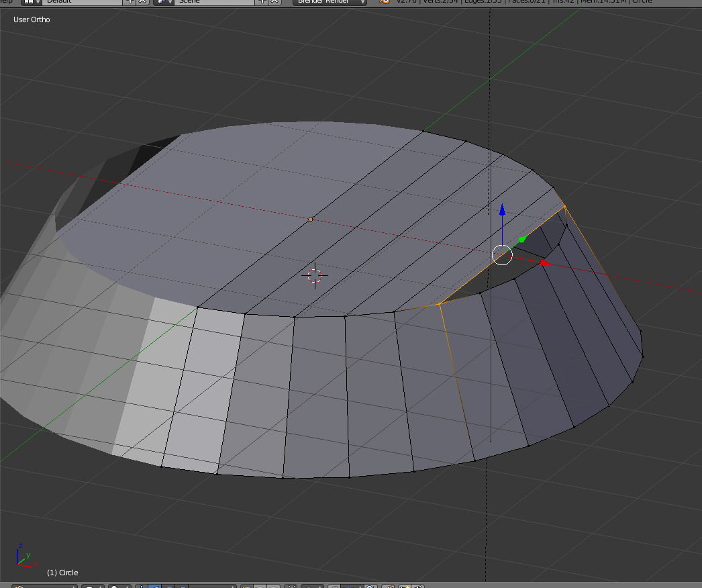Click the 'User Ortho' view label
The width and height of the screenshot is (702, 588).
(x=32, y=19)
